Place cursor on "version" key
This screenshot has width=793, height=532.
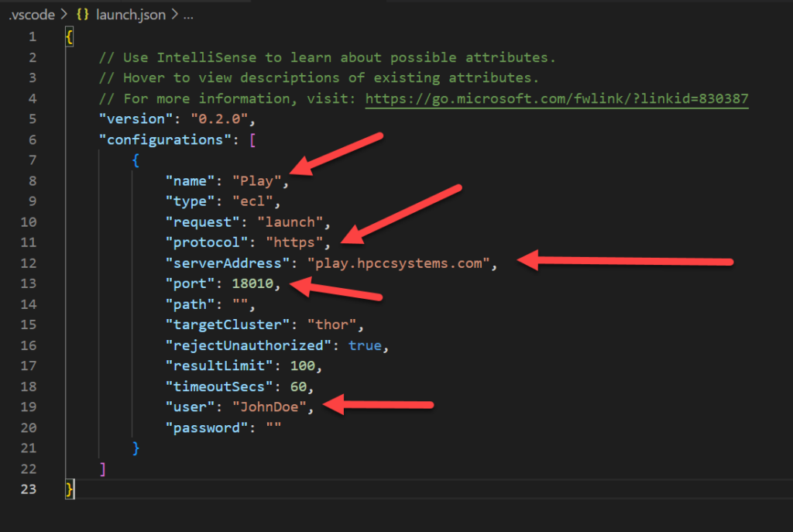(136, 118)
